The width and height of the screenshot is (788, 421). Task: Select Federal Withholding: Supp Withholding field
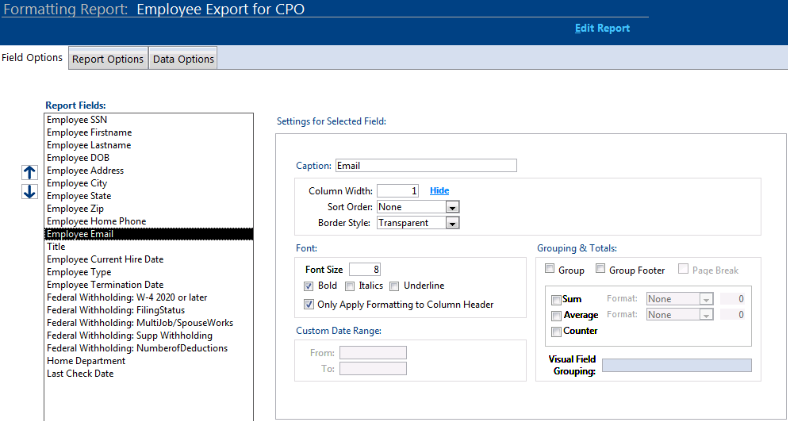click(149, 336)
